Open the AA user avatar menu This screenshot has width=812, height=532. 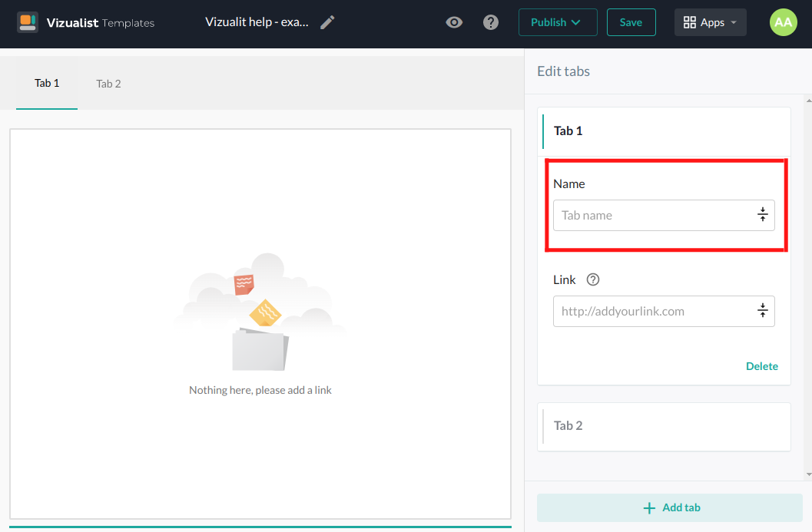[783, 22]
